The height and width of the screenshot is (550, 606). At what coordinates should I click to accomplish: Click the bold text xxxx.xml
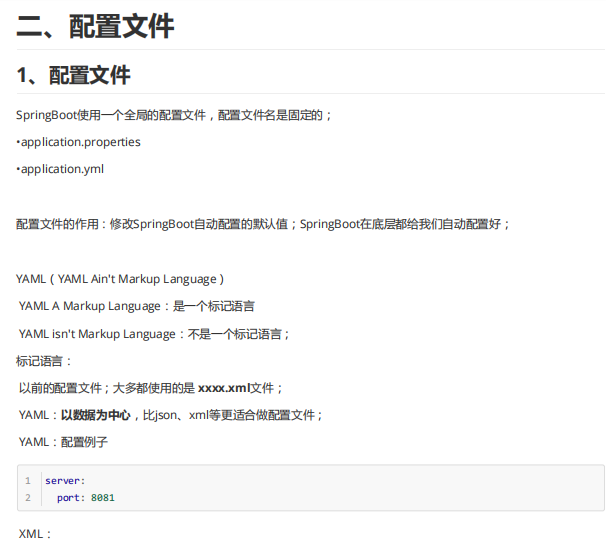(224, 388)
